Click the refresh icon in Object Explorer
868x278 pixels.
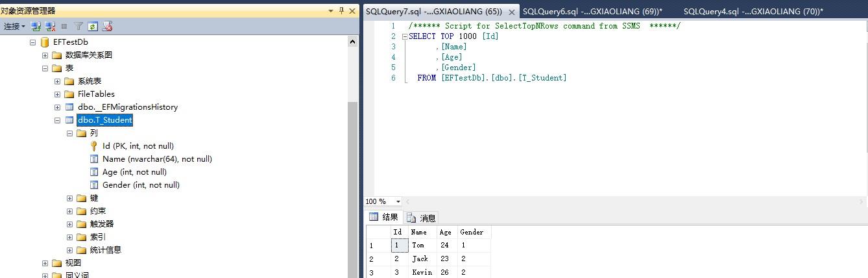click(x=93, y=27)
